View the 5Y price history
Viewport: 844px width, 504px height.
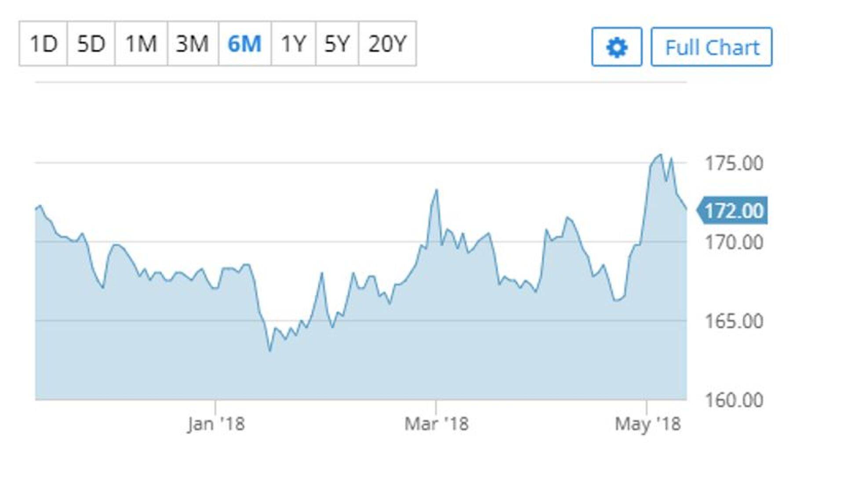(x=337, y=44)
